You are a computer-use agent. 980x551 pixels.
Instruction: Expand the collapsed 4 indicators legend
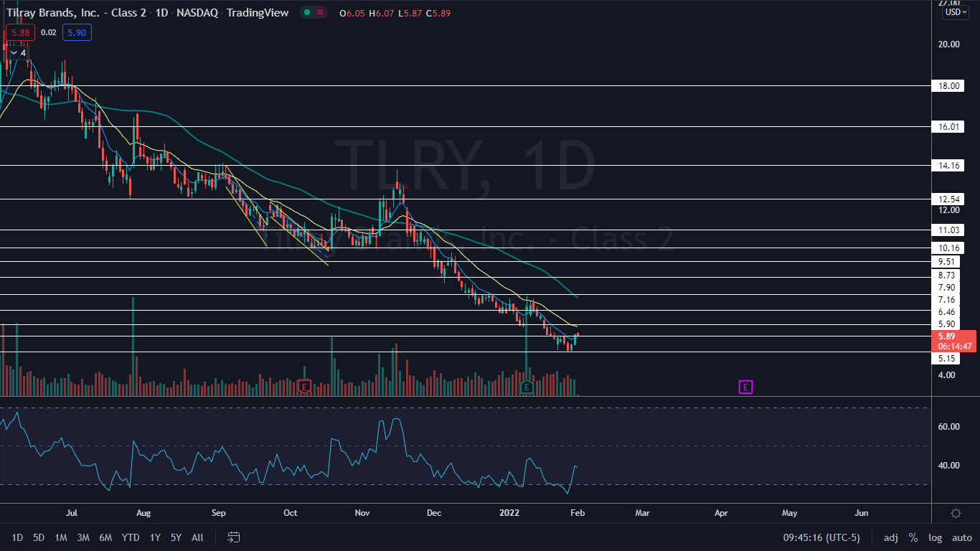(17, 52)
